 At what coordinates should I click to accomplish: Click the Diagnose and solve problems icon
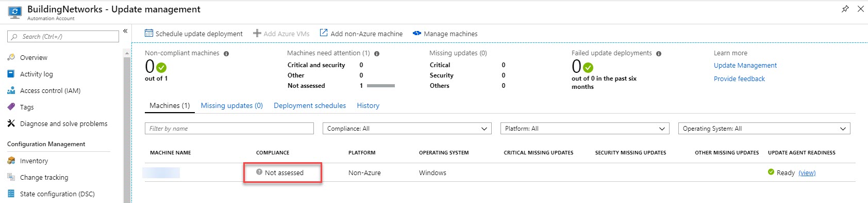point(11,123)
